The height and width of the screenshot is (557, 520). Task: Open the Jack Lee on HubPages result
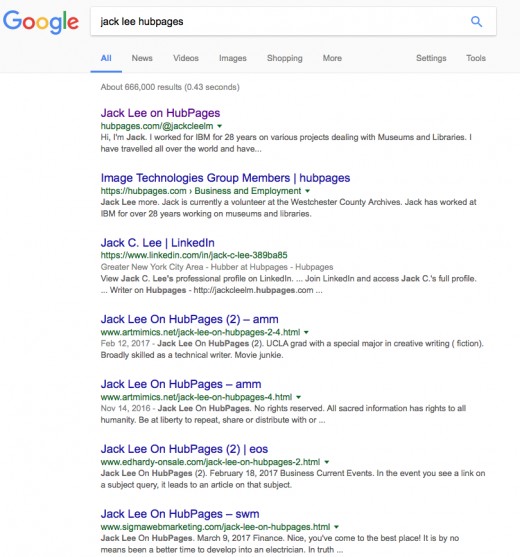click(160, 113)
